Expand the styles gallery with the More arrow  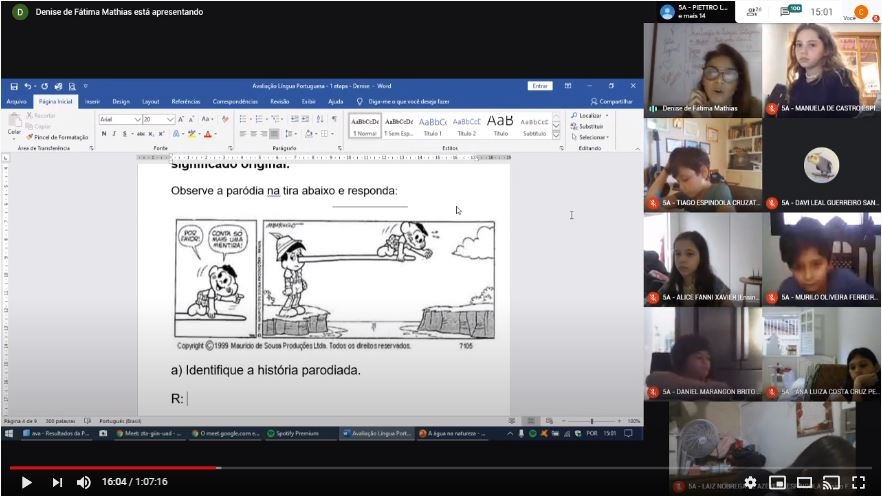click(556, 135)
